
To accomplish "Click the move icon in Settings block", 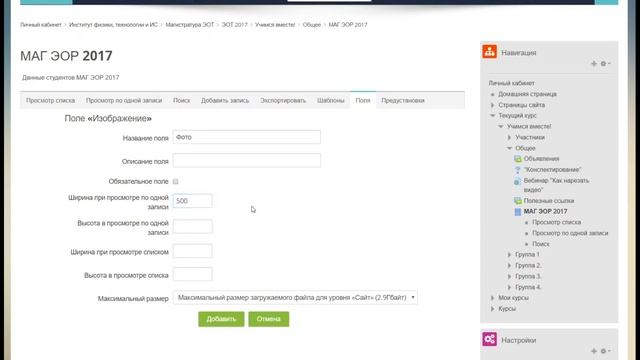I will 594,351.
